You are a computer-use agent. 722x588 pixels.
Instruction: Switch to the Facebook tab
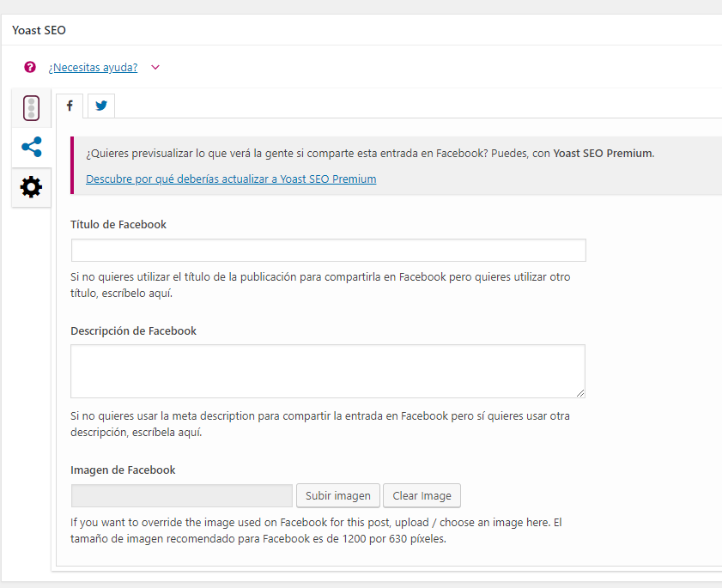70,106
